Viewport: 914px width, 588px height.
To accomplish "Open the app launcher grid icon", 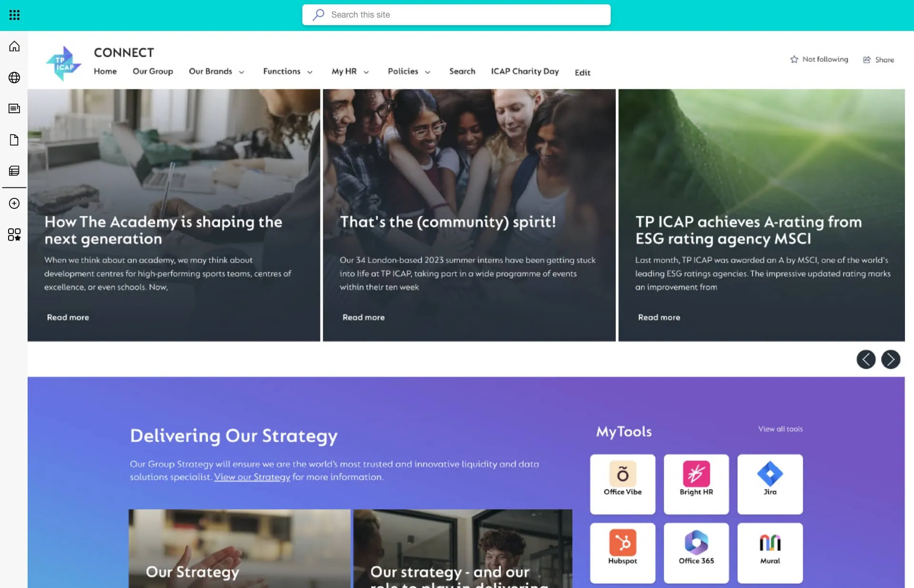I will point(14,15).
